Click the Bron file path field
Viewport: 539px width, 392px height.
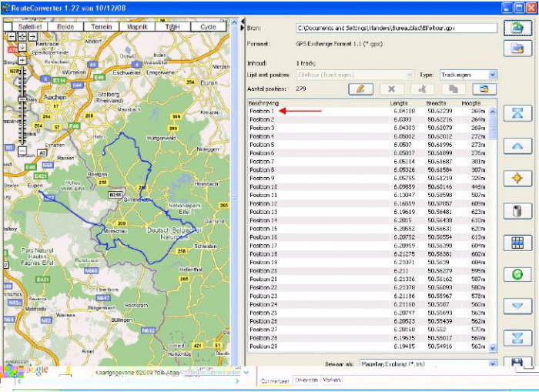397,28
